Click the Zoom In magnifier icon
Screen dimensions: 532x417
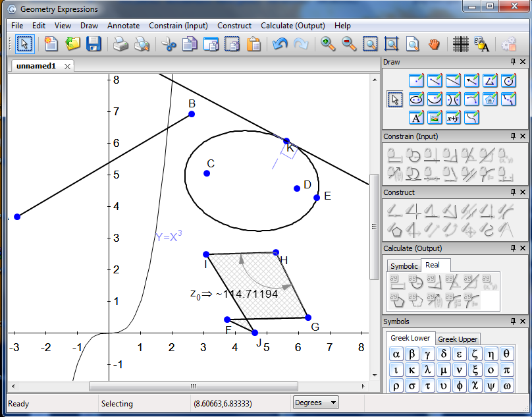[x=327, y=44]
